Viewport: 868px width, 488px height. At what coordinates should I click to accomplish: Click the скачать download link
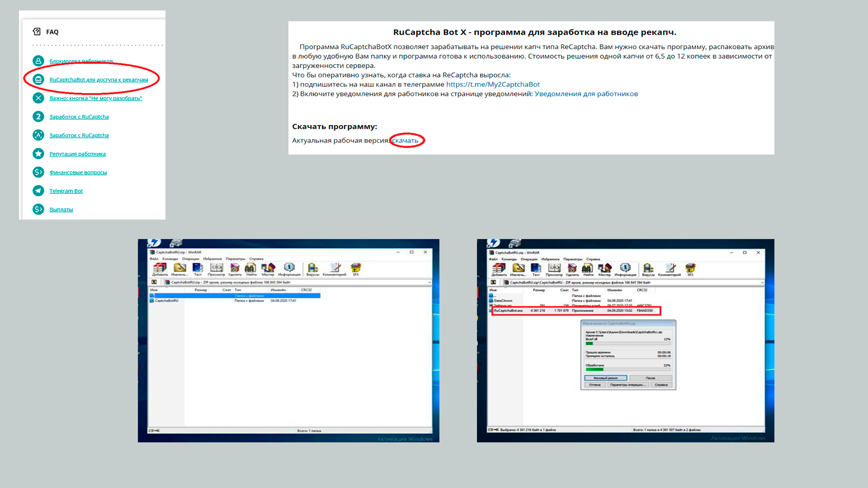[405, 141]
